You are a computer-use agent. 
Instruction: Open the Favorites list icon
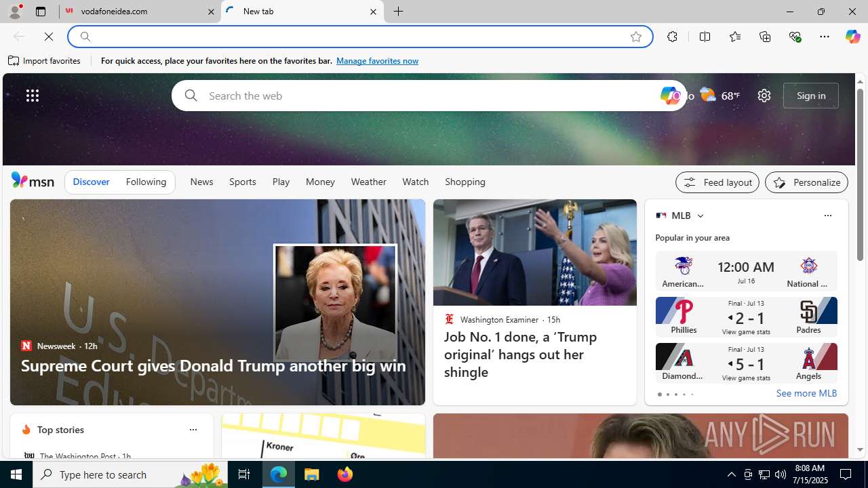(x=734, y=37)
